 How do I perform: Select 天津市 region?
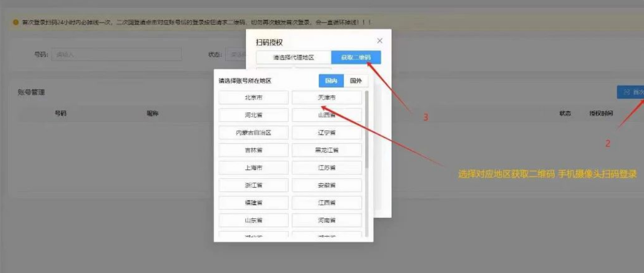pos(327,97)
